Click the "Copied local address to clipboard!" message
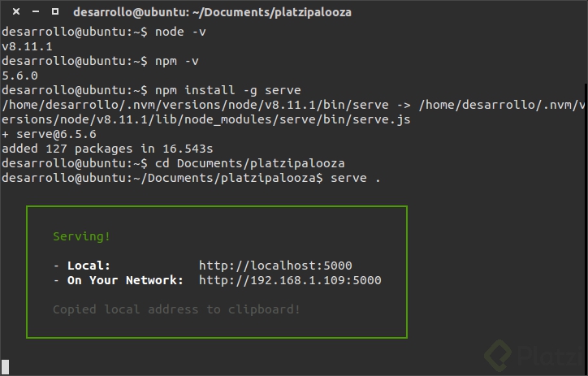Screen dimensions: 588x376 click(176, 309)
